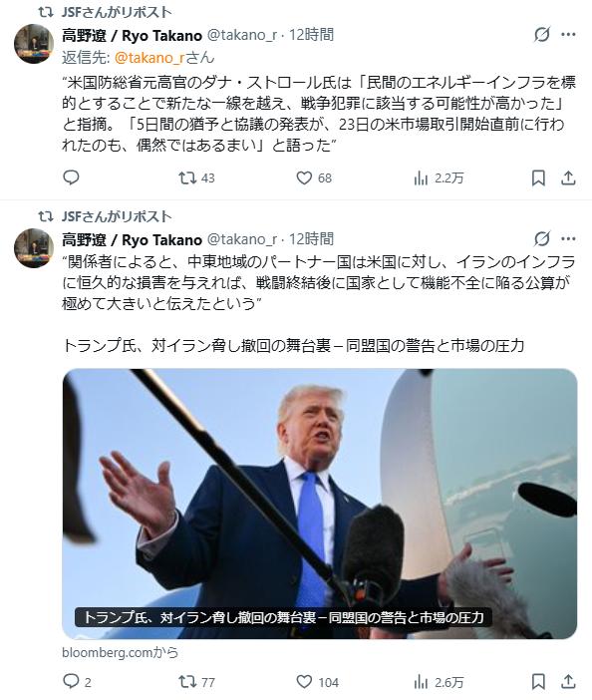Bookmark the second post
The width and height of the screenshot is (592, 700).
538,682
